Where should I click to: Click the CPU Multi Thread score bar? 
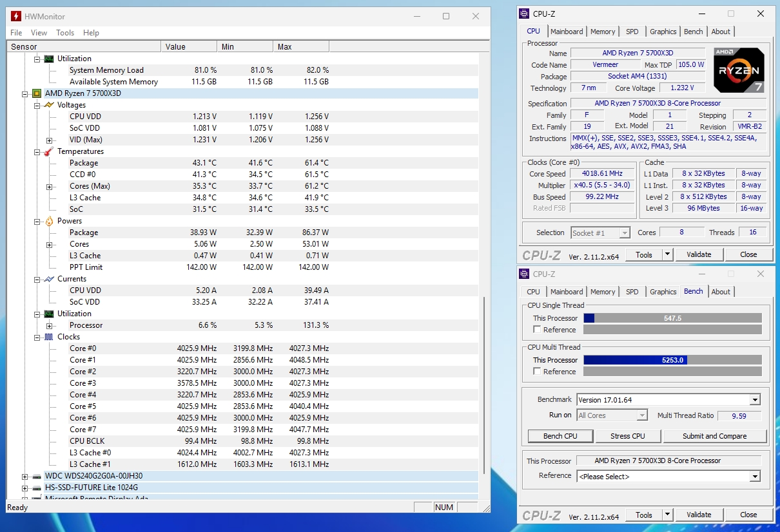pos(672,360)
